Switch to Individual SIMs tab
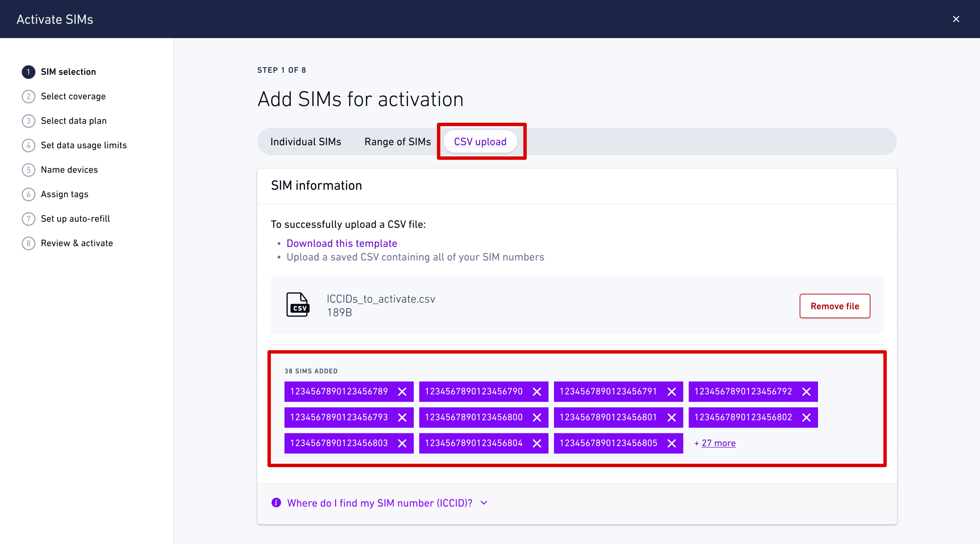980x544 pixels. click(x=306, y=141)
